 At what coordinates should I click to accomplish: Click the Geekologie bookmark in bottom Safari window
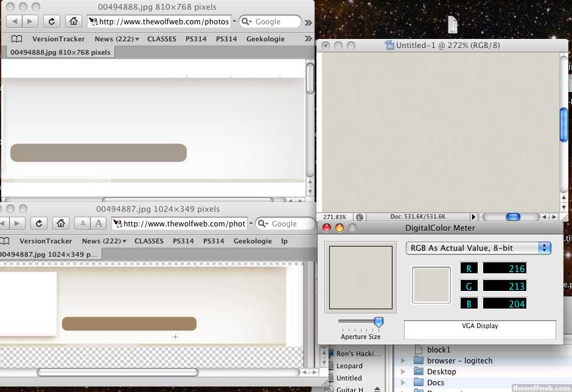click(253, 241)
